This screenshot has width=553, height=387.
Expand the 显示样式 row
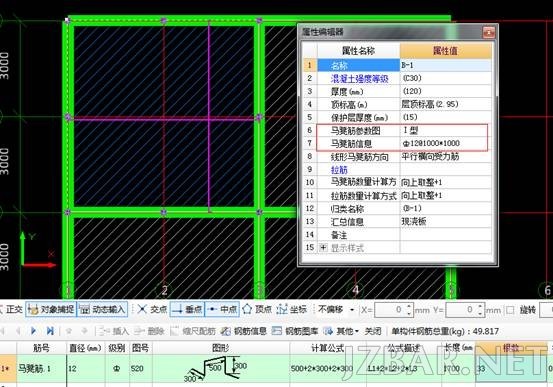[323, 248]
